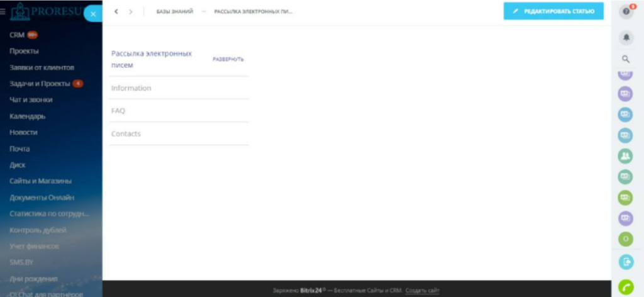Open the green group chat people icon

pos(626,156)
